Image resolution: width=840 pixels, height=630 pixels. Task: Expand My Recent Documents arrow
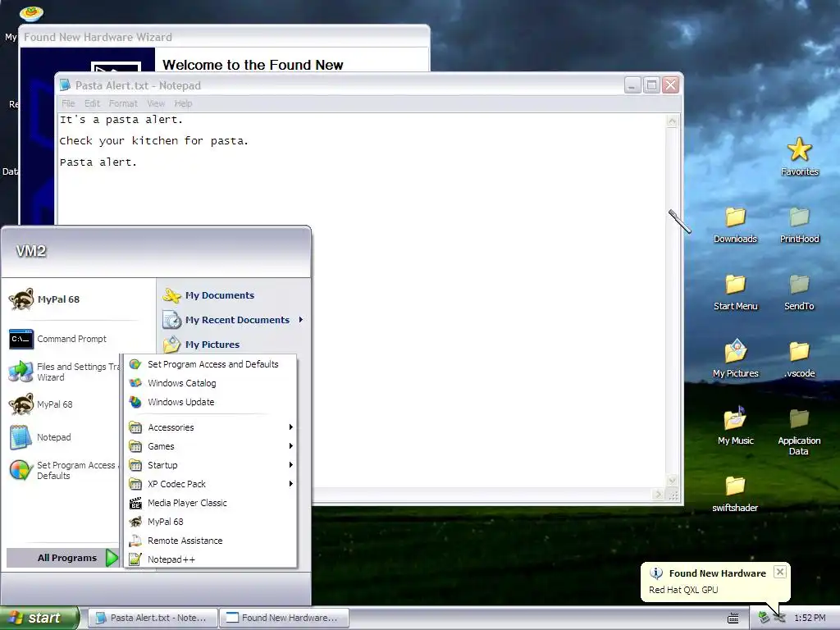click(301, 320)
